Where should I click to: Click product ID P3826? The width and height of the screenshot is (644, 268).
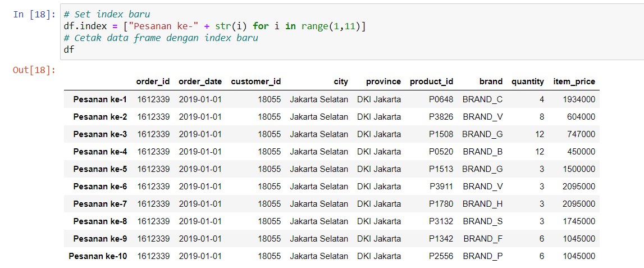[441, 117]
